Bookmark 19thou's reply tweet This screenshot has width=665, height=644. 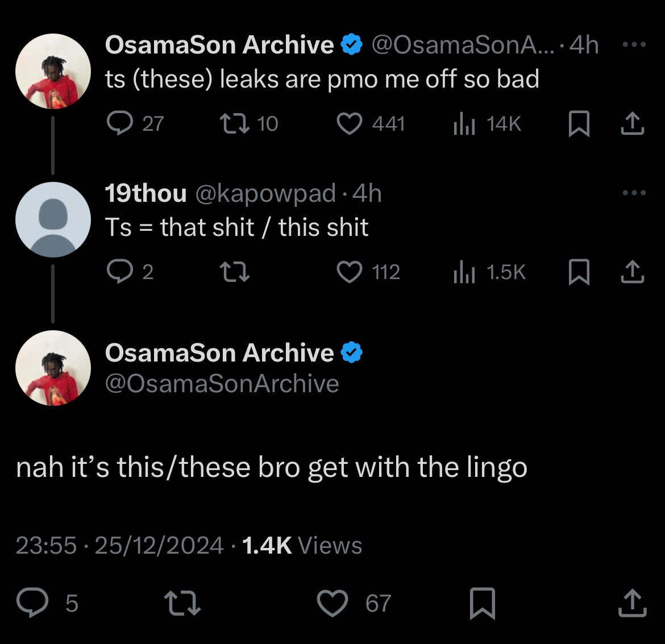pos(579,272)
